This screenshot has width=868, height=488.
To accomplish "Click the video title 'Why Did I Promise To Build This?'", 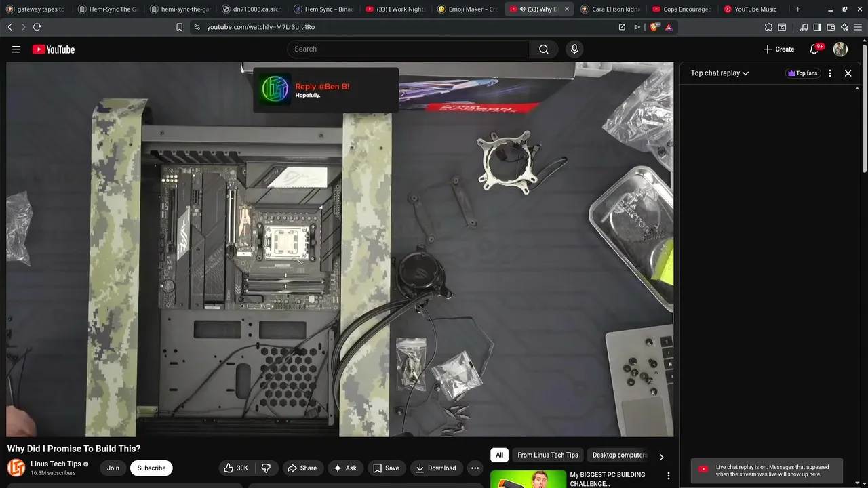I will 74,449.
